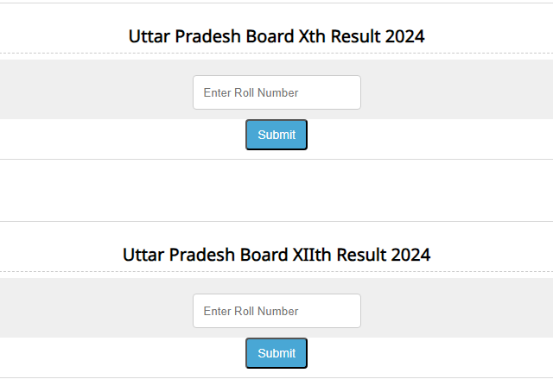The image size is (553, 392).
Task: Hit the second blue Submit button
Action: click(x=276, y=353)
